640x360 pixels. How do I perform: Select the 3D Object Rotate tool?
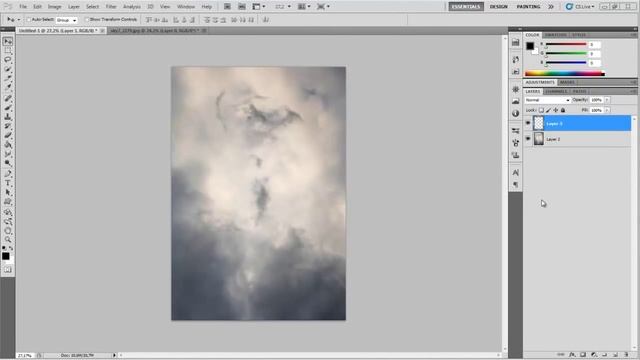pos(8,213)
